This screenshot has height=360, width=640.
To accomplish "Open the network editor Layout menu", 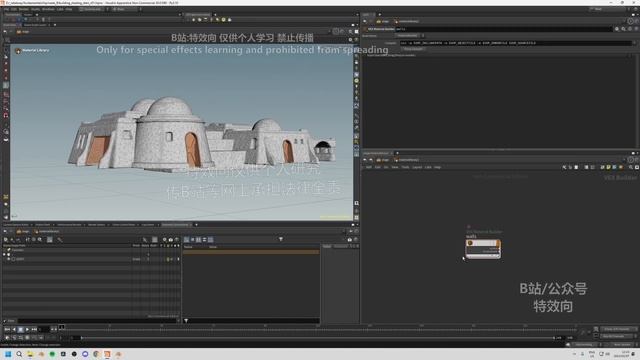I will coord(417,167).
